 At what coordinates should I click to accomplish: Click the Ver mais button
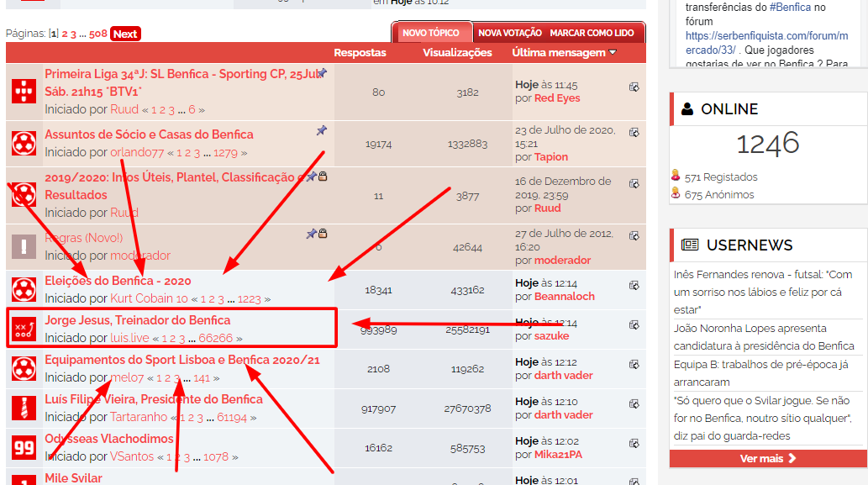click(x=768, y=458)
